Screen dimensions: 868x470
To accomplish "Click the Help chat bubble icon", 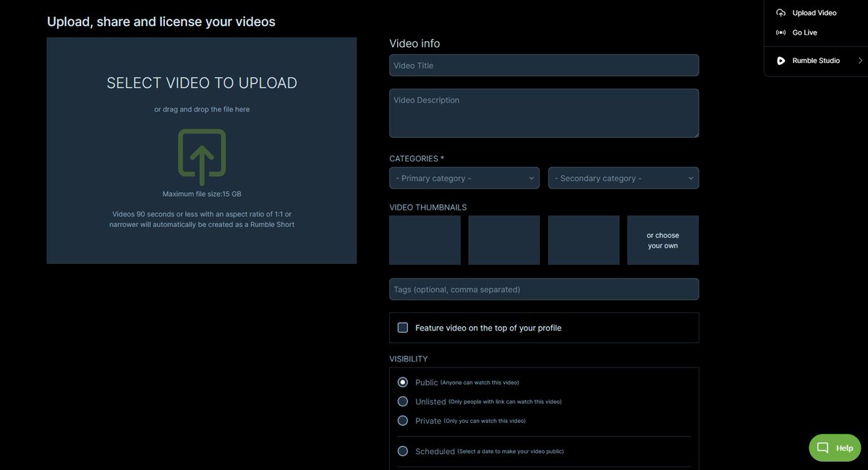I will coord(822,448).
